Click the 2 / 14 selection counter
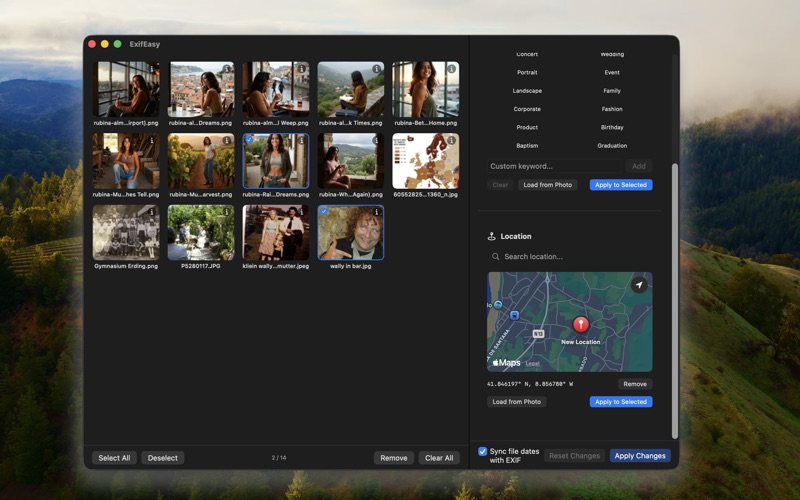This screenshot has width=800, height=500. pyautogui.click(x=279, y=458)
